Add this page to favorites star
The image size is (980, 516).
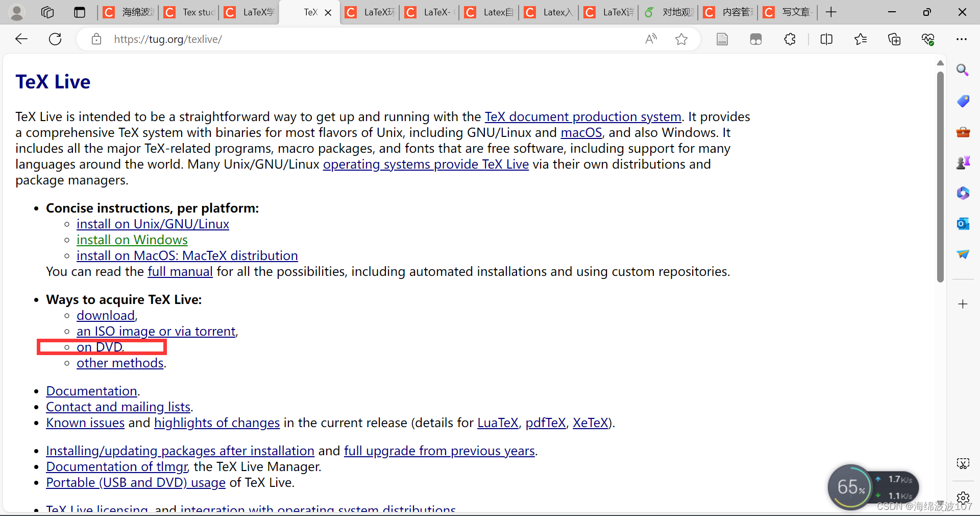pyautogui.click(x=681, y=39)
